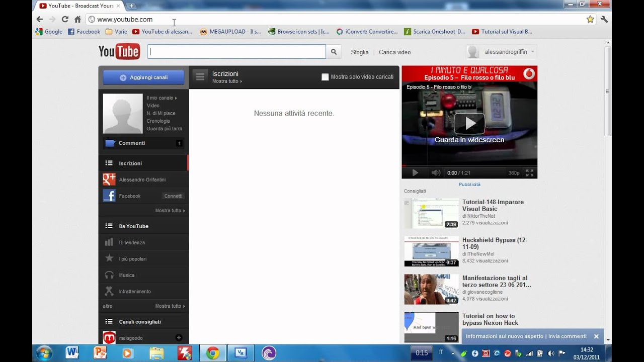Click the YouTube search input field

coord(236,52)
